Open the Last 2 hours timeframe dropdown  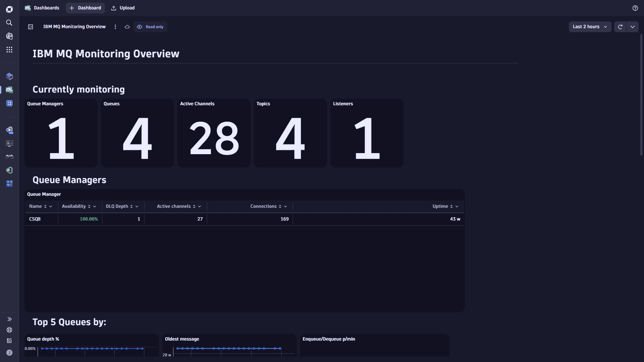590,27
